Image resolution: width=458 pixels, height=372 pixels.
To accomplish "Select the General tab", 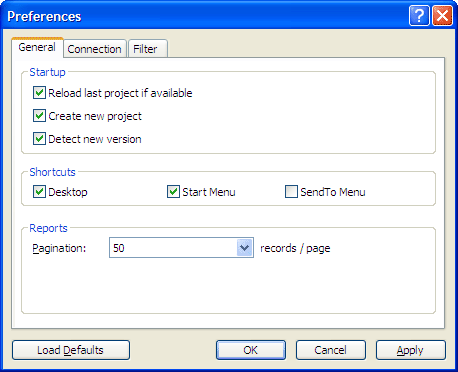I will pyautogui.click(x=37, y=47).
